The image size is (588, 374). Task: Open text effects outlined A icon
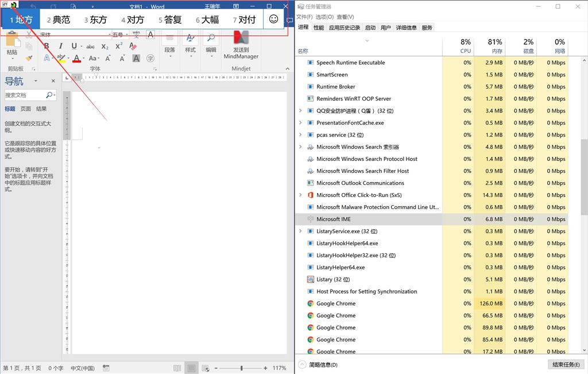[47, 58]
